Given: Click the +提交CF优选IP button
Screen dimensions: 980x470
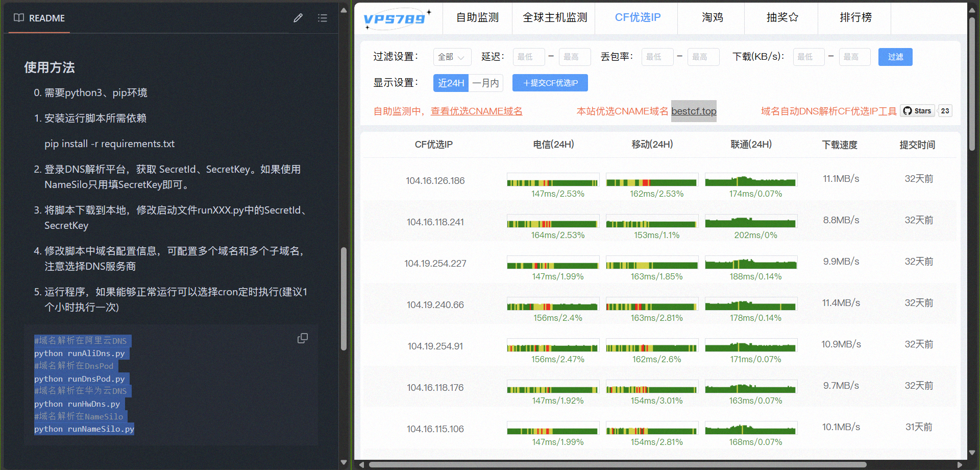Looking at the screenshot, I should click(x=550, y=83).
